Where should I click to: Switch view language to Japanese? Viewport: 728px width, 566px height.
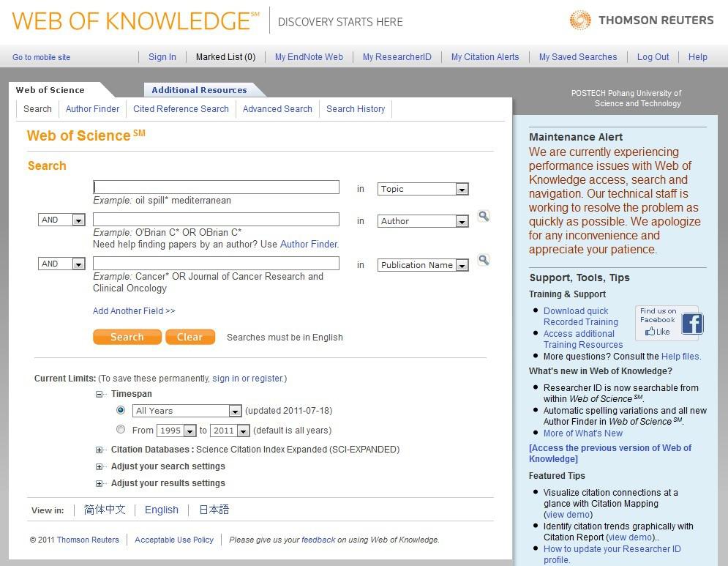[x=214, y=510]
